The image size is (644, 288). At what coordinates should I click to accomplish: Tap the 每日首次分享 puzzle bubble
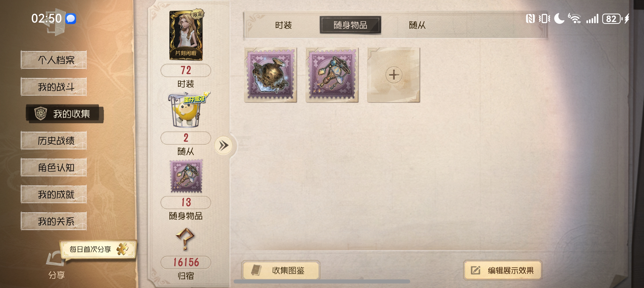(x=99, y=249)
